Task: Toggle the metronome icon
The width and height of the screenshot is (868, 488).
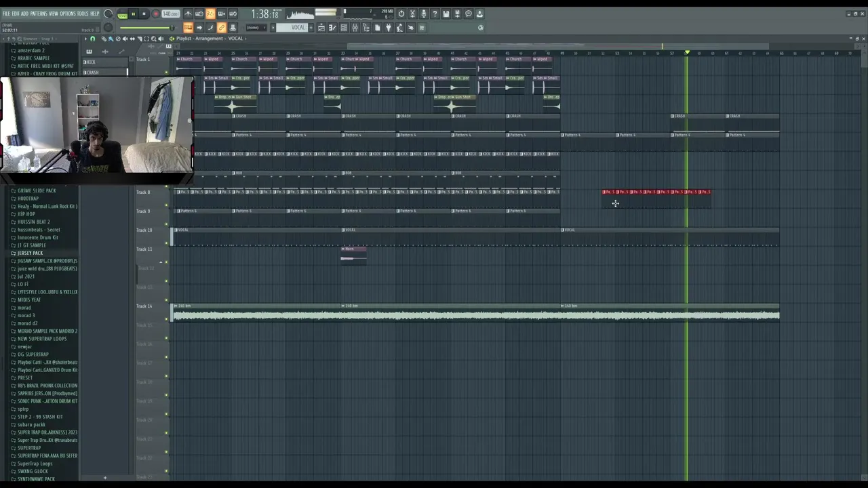Action: click(x=189, y=14)
